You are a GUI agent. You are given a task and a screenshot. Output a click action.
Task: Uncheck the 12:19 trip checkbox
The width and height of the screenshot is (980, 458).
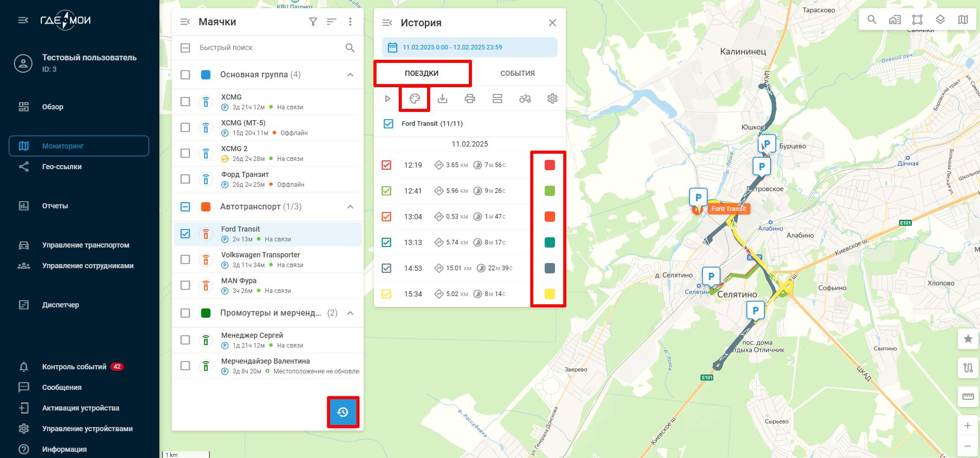tap(386, 165)
